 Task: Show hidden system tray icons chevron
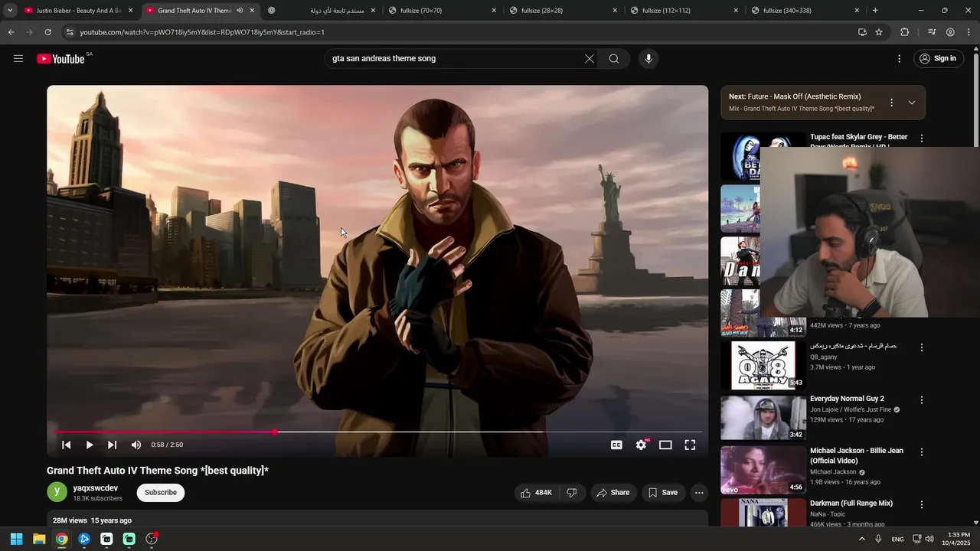pyautogui.click(x=862, y=539)
